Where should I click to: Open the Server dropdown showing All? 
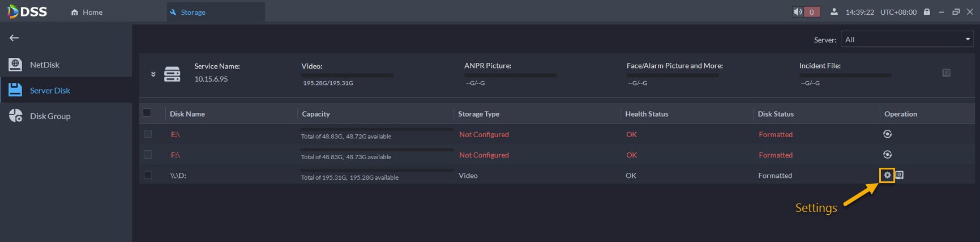[x=907, y=39]
